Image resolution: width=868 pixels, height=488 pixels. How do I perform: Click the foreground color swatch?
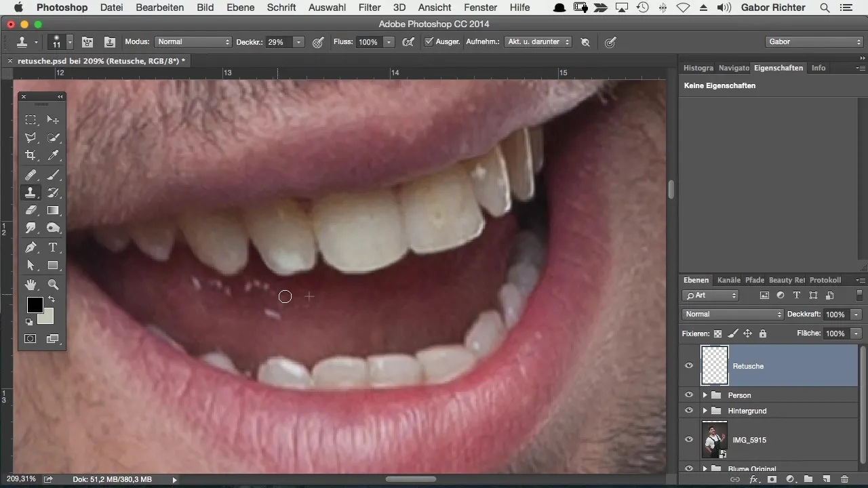coord(35,305)
